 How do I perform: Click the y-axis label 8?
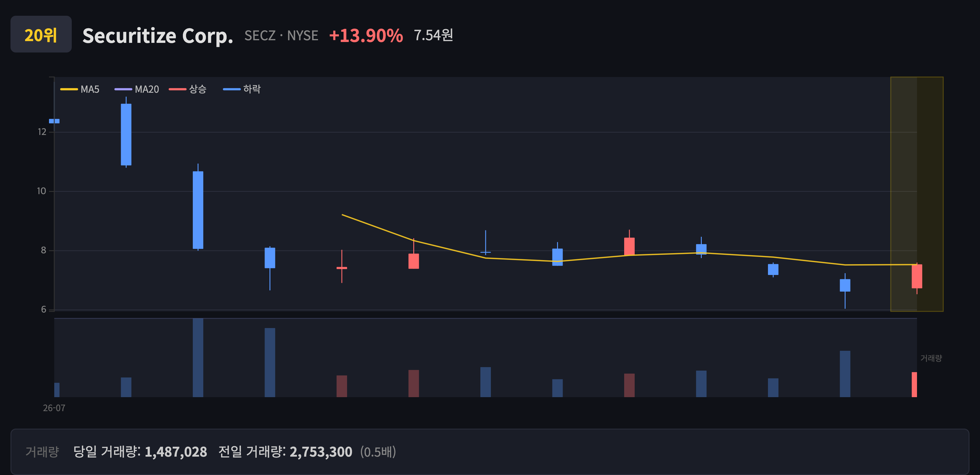point(43,250)
